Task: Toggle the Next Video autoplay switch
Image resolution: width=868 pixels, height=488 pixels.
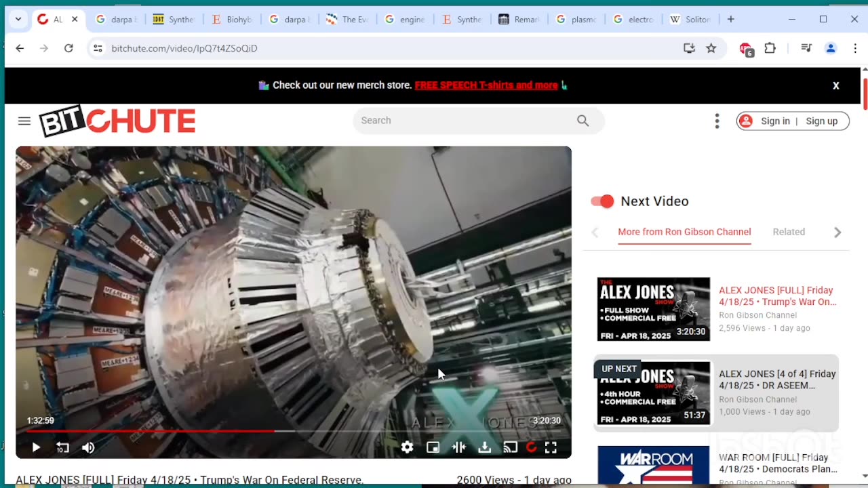Action: 602,201
